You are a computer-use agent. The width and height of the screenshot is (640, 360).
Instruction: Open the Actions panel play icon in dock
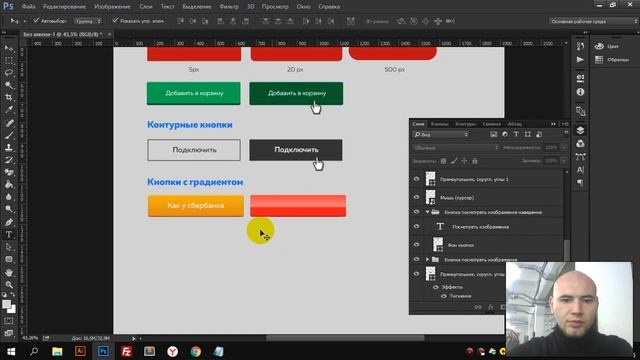coord(580,60)
